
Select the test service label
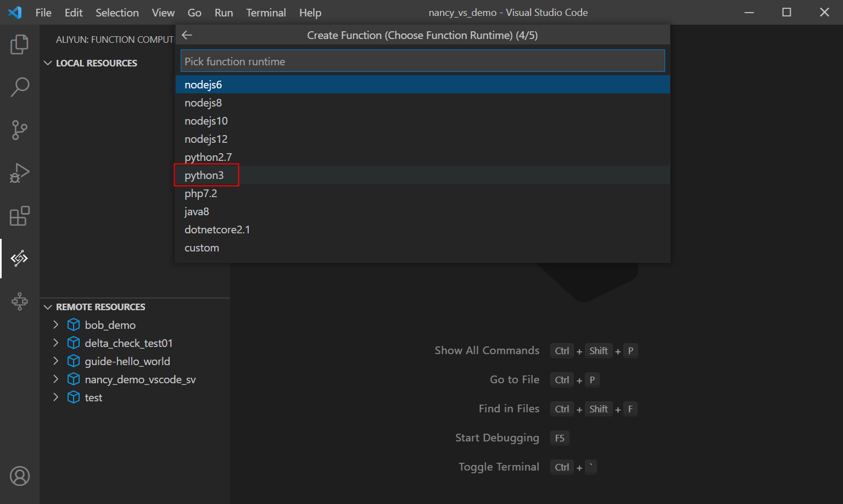[93, 397]
